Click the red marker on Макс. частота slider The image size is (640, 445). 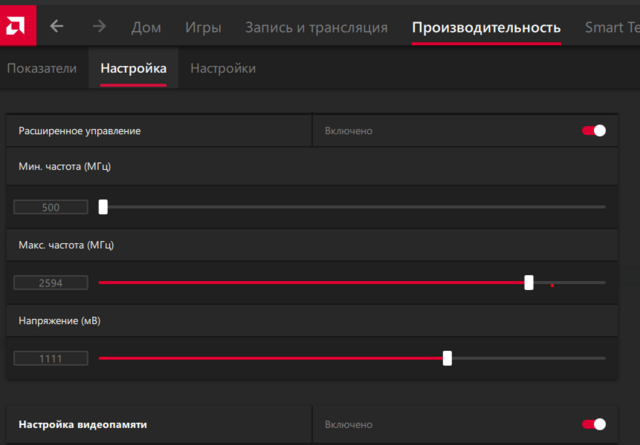coord(552,284)
